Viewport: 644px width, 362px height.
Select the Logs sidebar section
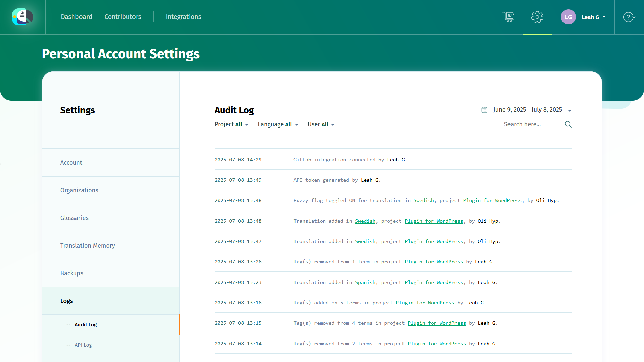click(111, 301)
